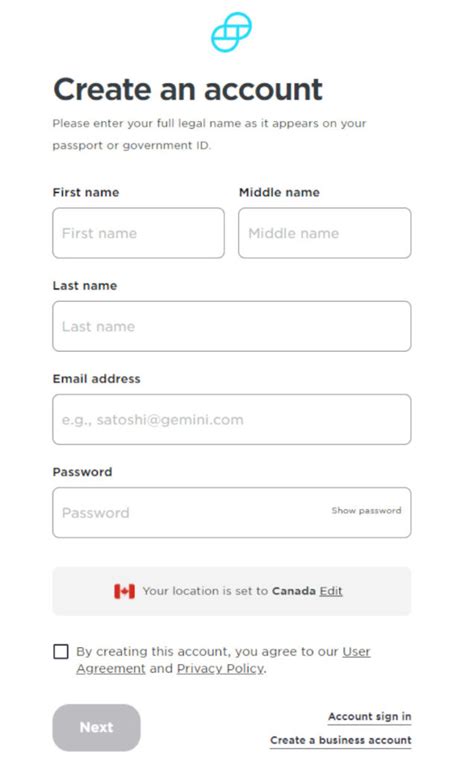The height and width of the screenshot is (761, 474).
Task: Click inside the Password input field
Action: 232,513
